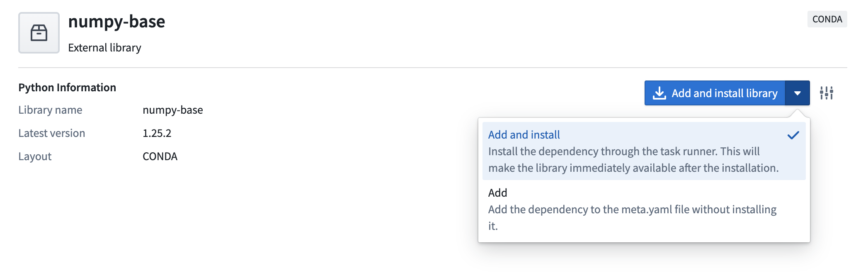This screenshot has width=868, height=273.
Task: Click the CONDA tag badge
Action: [x=827, y=19]
